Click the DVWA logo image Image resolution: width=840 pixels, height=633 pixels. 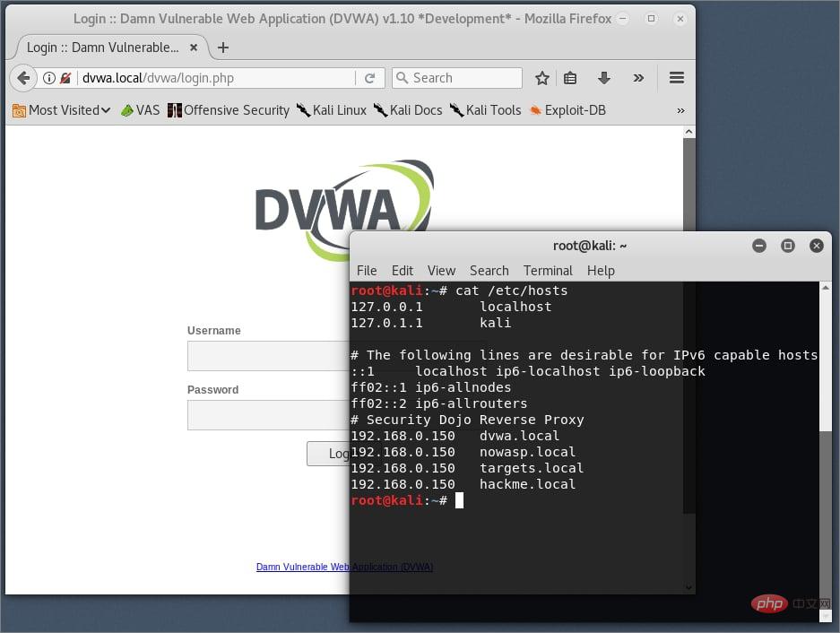[344, 210]
